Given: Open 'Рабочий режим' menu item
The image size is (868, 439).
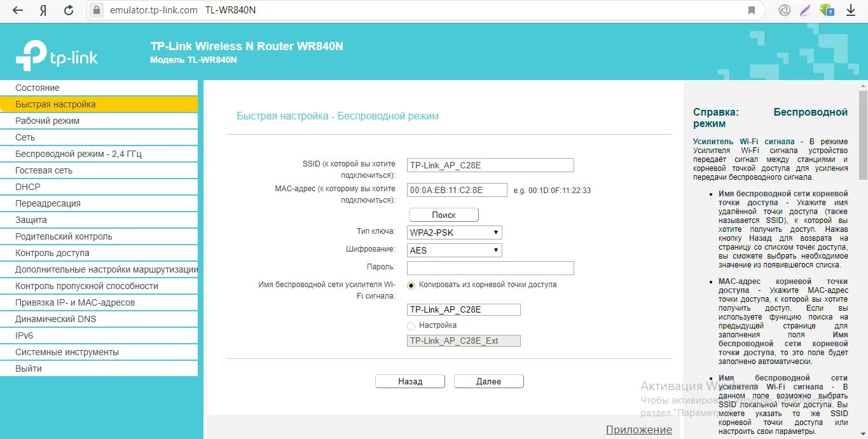Looking at the screenshot, I should [99, 121].
